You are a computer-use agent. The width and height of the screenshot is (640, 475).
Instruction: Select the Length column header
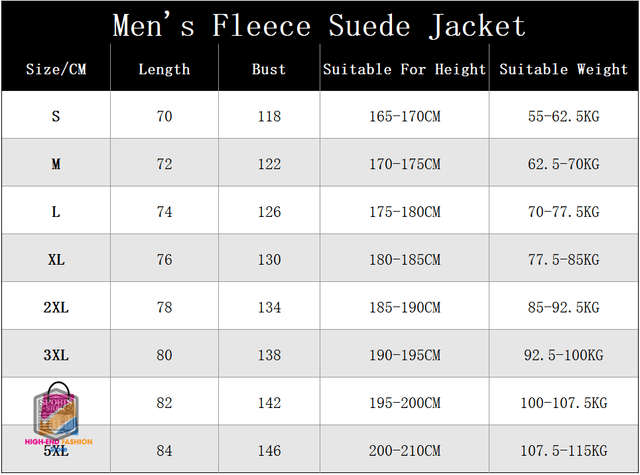(164, 69)
